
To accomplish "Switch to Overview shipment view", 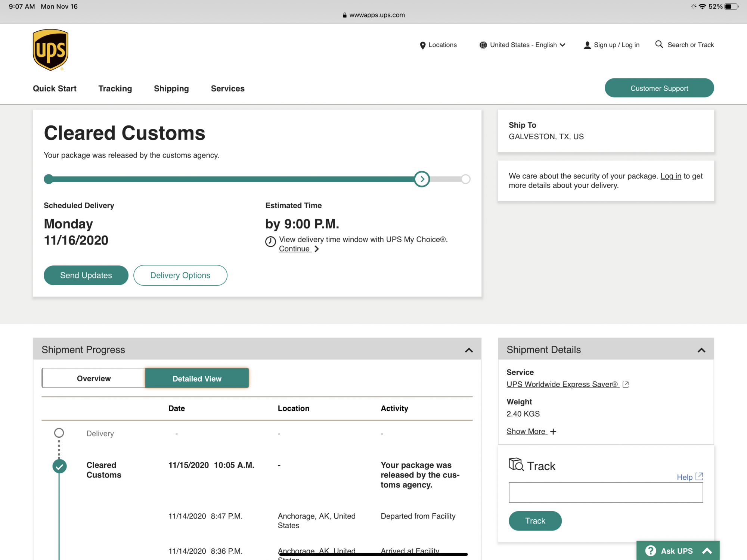I will click(x=94, y=378).
